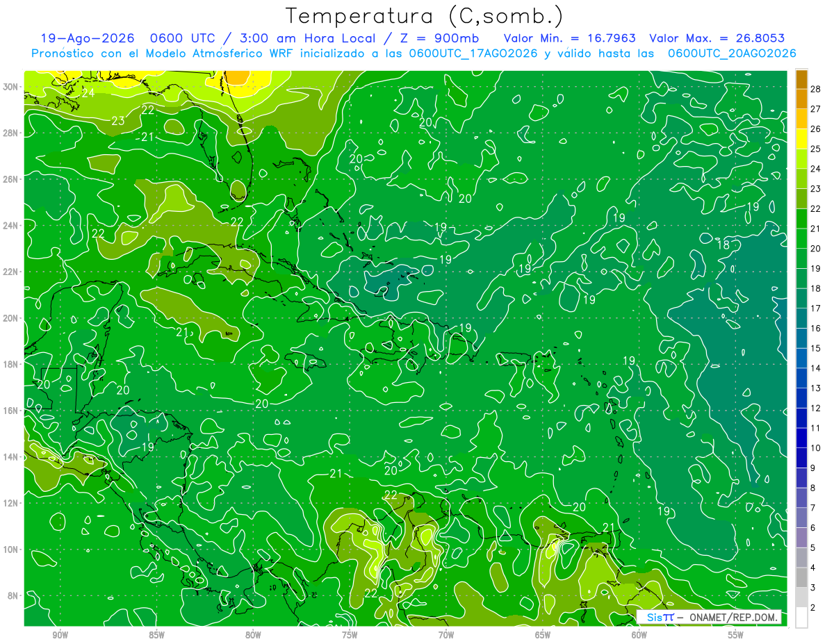This screenshot has height=644, width=834.
Task: Click the "22N" latitude axis label
Action: click(x=11, y=272)
